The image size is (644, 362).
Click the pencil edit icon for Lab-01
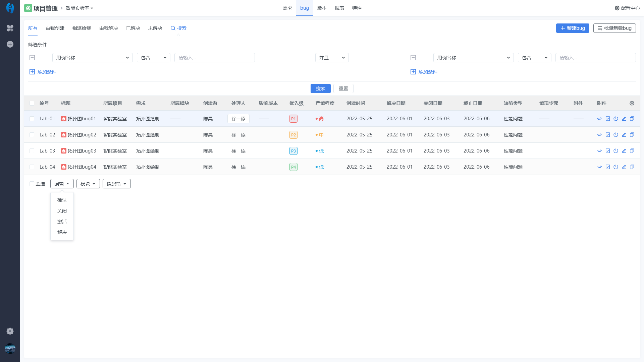tap(624, 119)
